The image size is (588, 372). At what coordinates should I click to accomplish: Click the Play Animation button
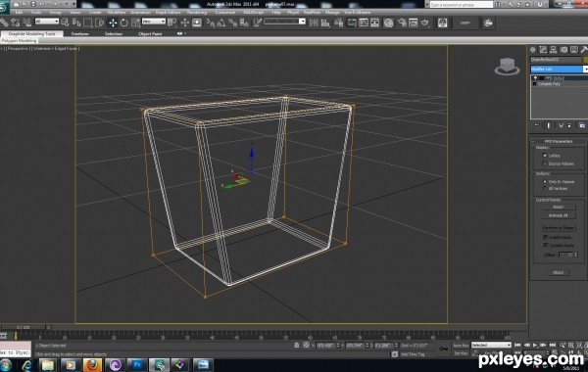pos(535,345)
